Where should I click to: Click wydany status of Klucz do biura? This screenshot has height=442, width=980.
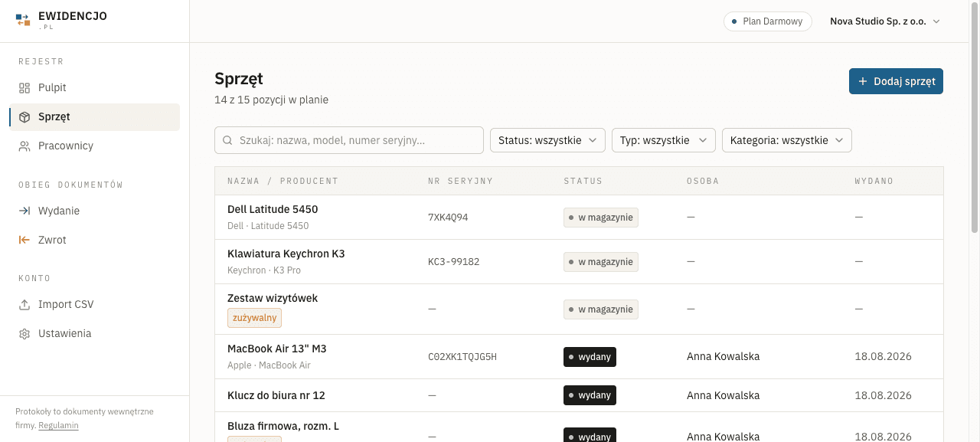[x=590, y=395]
